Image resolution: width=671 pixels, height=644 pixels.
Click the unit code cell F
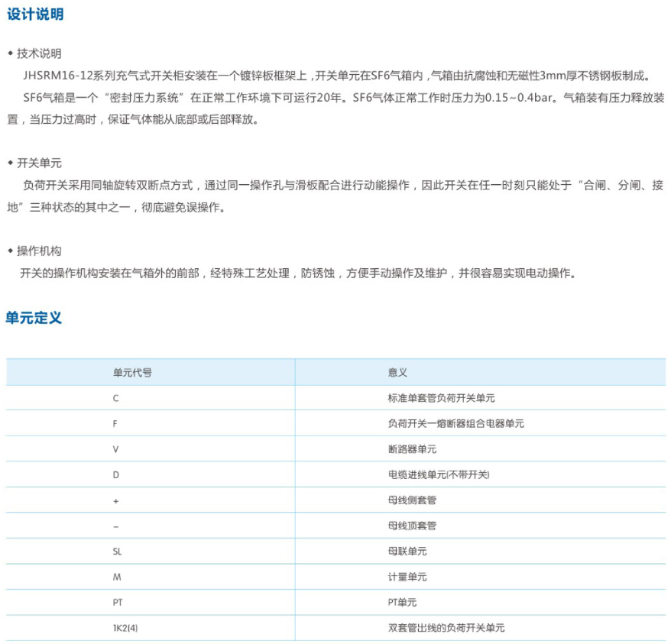click(x=115, y=424)
